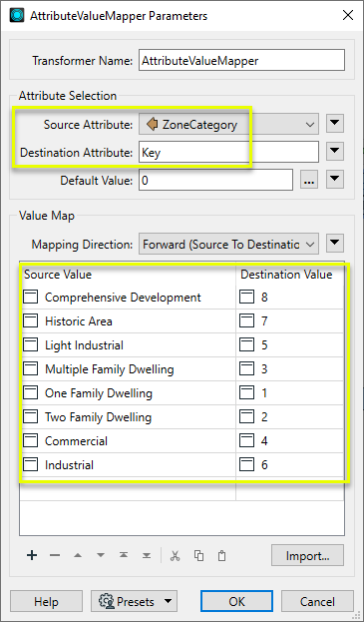Screen dimensions: 364x622
Task: Expand the Mapping Direction combo box
Action: [228, 245]
